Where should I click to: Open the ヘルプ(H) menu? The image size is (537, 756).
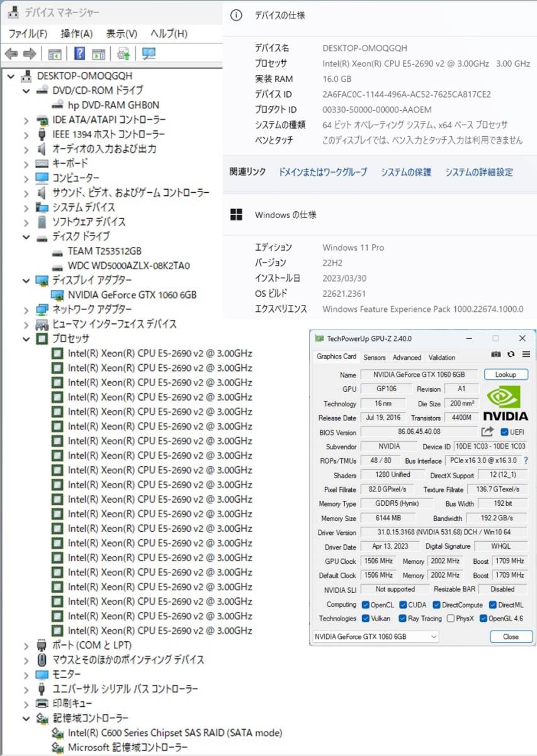[169, 33]
